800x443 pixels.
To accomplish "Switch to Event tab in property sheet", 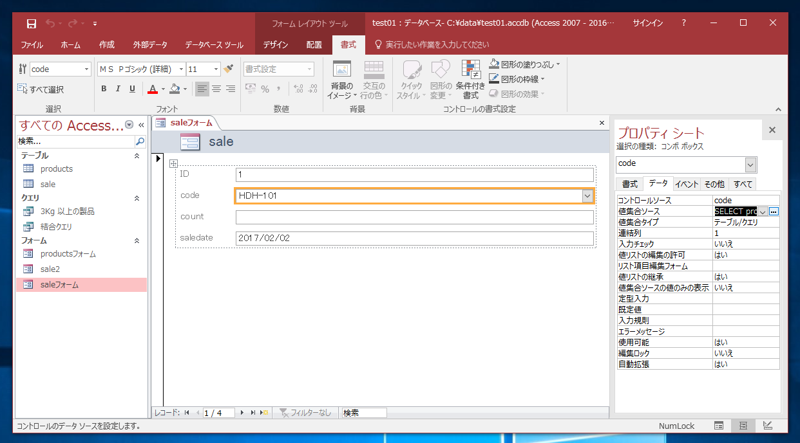I will [687, 185].
